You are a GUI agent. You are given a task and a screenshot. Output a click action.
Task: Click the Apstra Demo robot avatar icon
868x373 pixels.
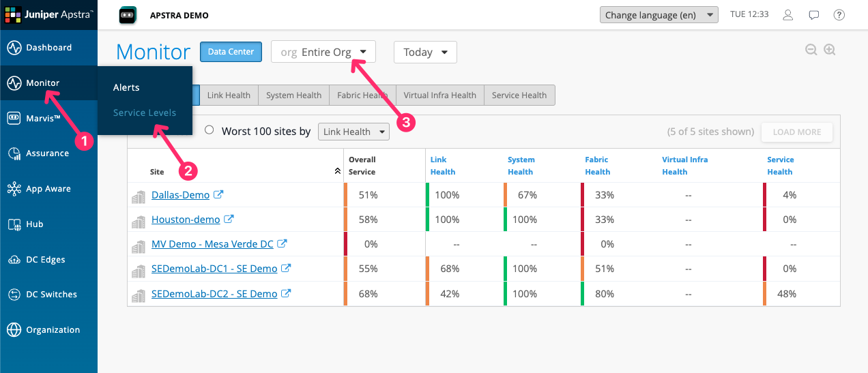128,15
